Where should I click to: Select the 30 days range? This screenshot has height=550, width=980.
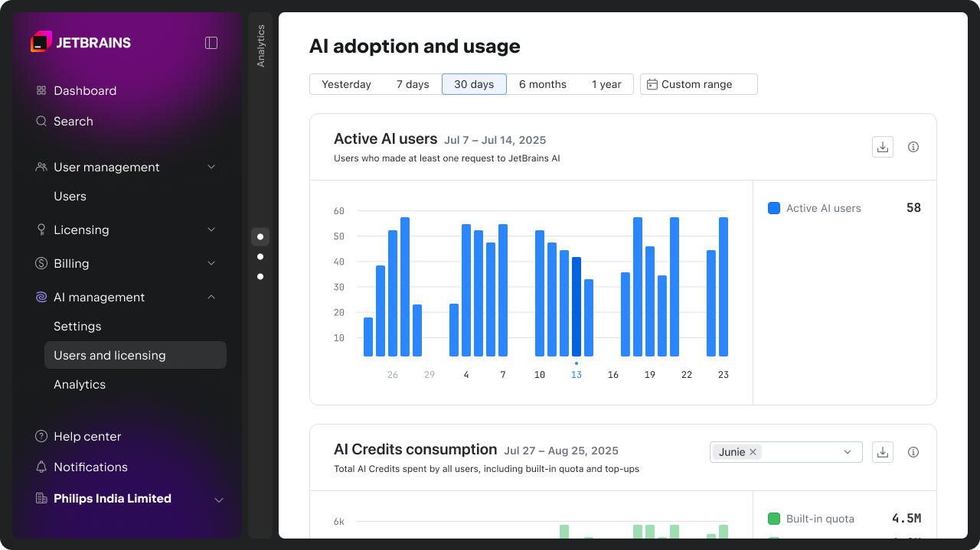pos(474,84)
